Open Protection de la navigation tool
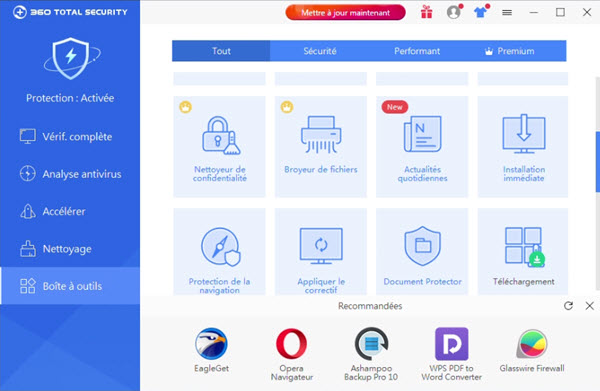600x391 pixels. click(x=219, y=252)
